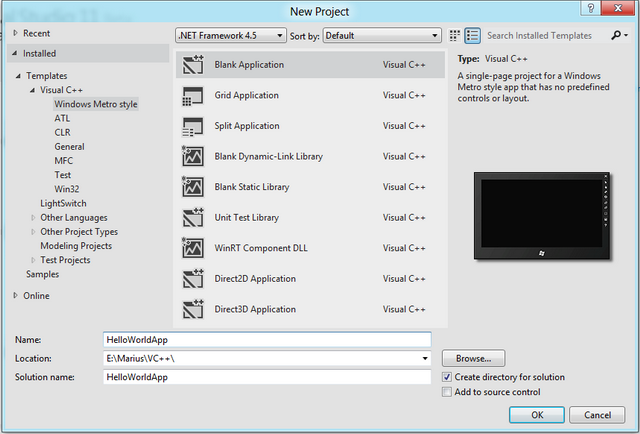Click the Split Application template icon

pos(193,126)
